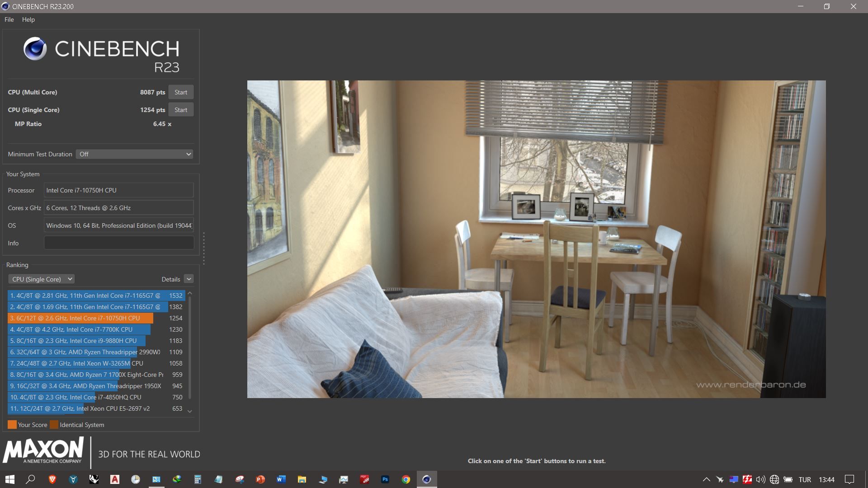This screenshot has height=488, width=868.
Task: Launch Word from the taskbar
Action: pyautogui.click(x=281, y=479)
